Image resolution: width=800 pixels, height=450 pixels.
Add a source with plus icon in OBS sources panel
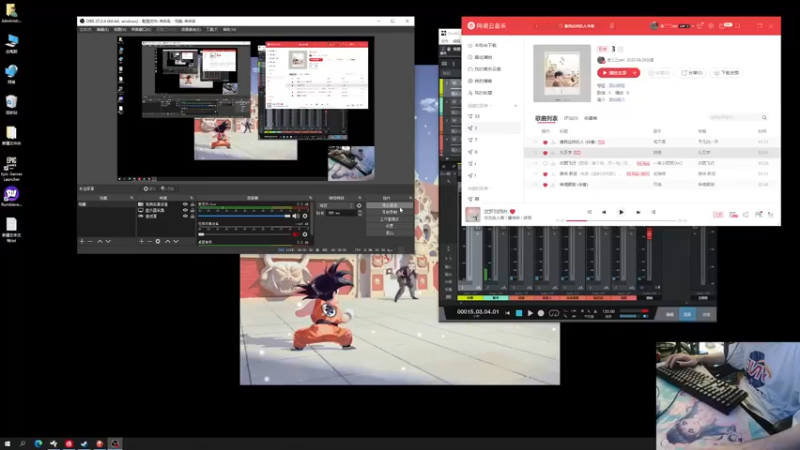pyautogui.click(x=141, y=241)
